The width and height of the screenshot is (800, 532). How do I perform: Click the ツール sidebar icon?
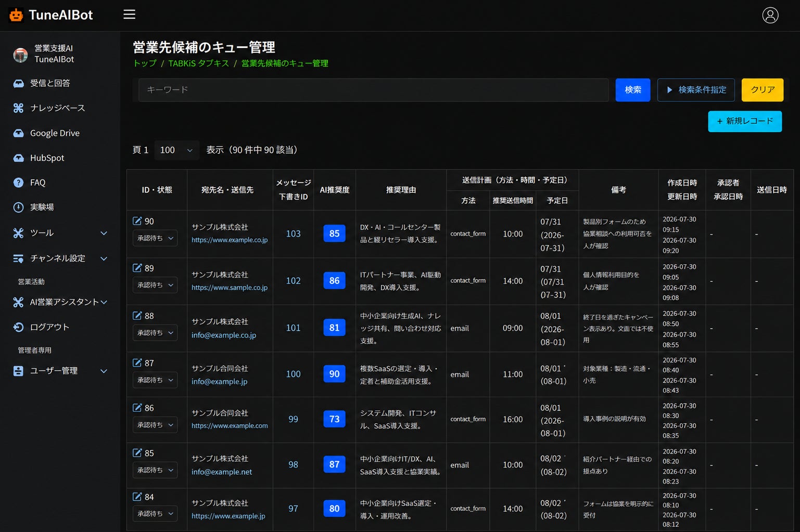point(18,233)
